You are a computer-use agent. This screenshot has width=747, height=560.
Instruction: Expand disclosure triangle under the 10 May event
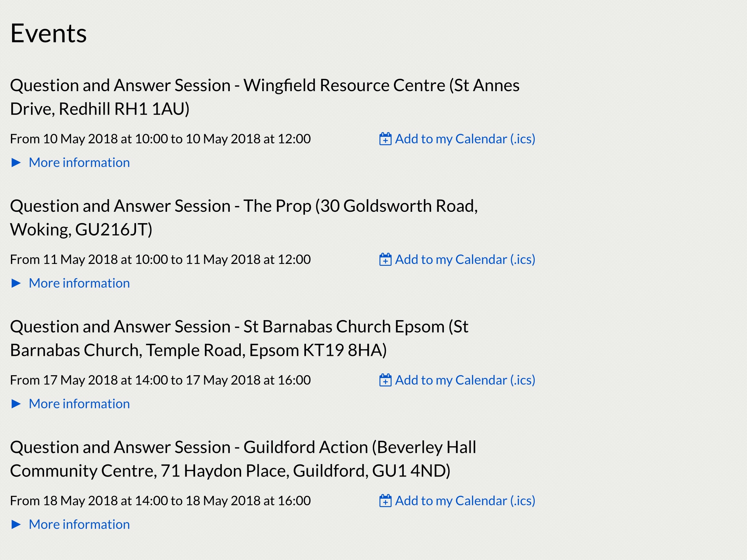pos(16,163)
